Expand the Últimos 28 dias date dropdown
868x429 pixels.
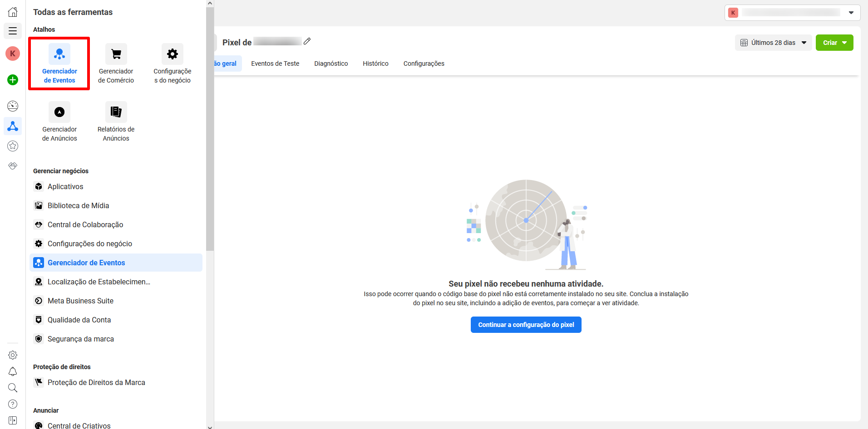coord(773,43)
